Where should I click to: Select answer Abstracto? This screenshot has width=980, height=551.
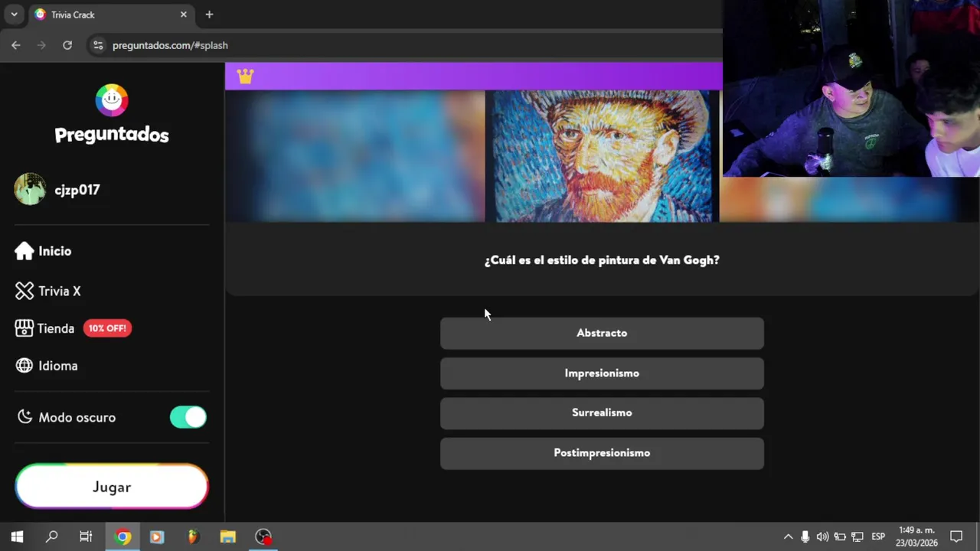click(x=602, y=333)
